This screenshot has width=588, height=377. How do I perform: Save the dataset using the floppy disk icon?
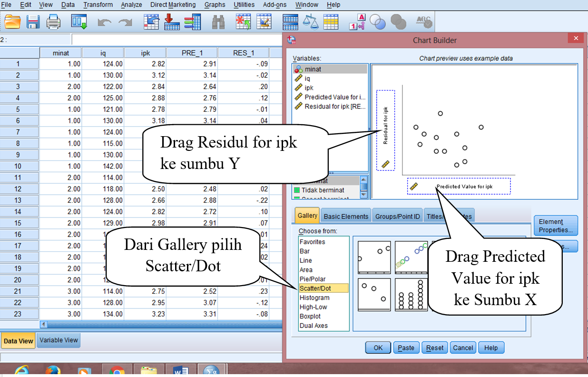[x=33, y=22]
